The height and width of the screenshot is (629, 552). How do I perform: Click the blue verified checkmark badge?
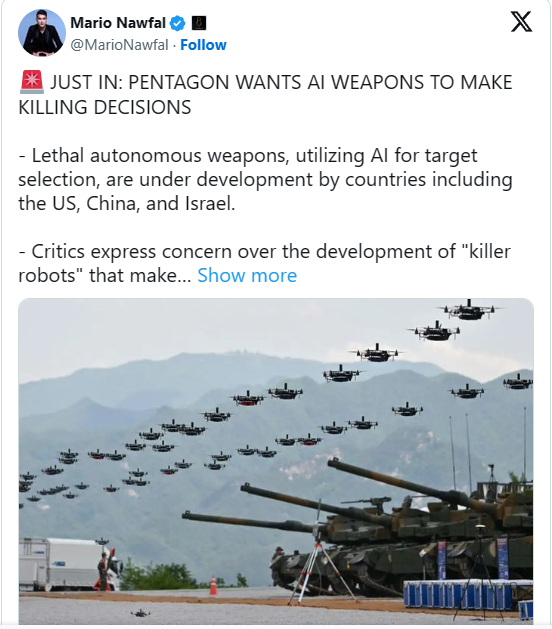(177, 23)
